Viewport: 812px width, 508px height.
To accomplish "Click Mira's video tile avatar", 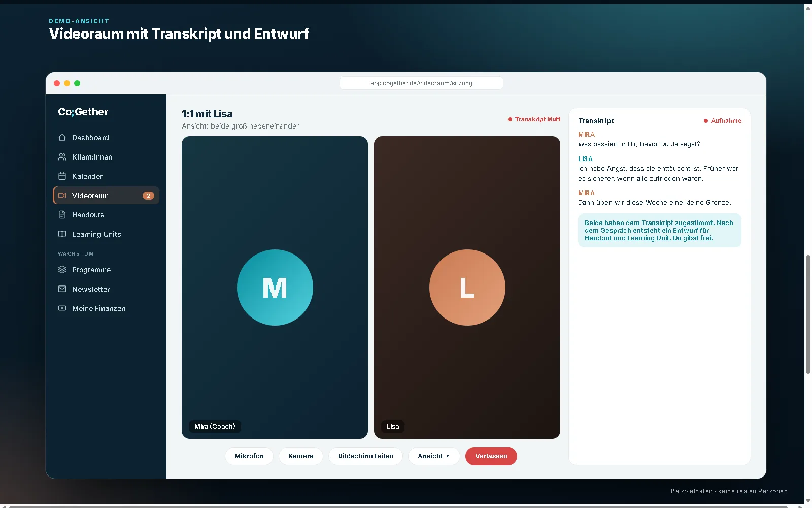I will pyautogui.click(x=275, y=288).
